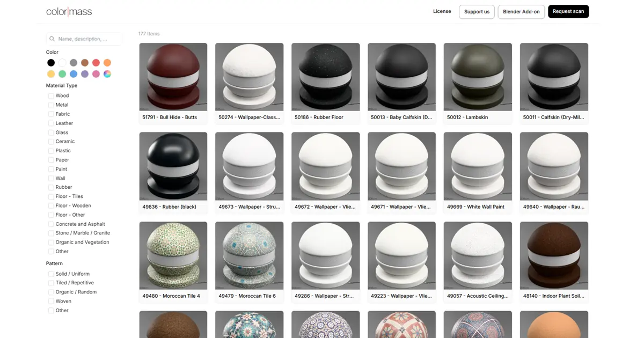Enable Floor - Other checkbox
This screenshot has width=644, height=338.
pyautogui.click(x=51, y=215)
